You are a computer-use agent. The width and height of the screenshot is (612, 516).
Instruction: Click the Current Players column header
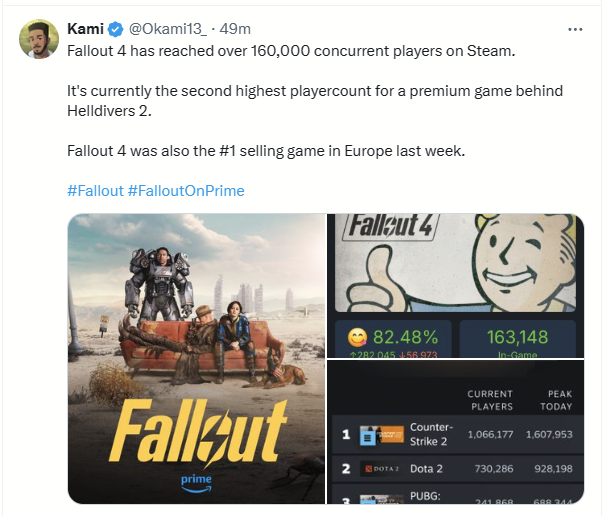click(490, 400)
